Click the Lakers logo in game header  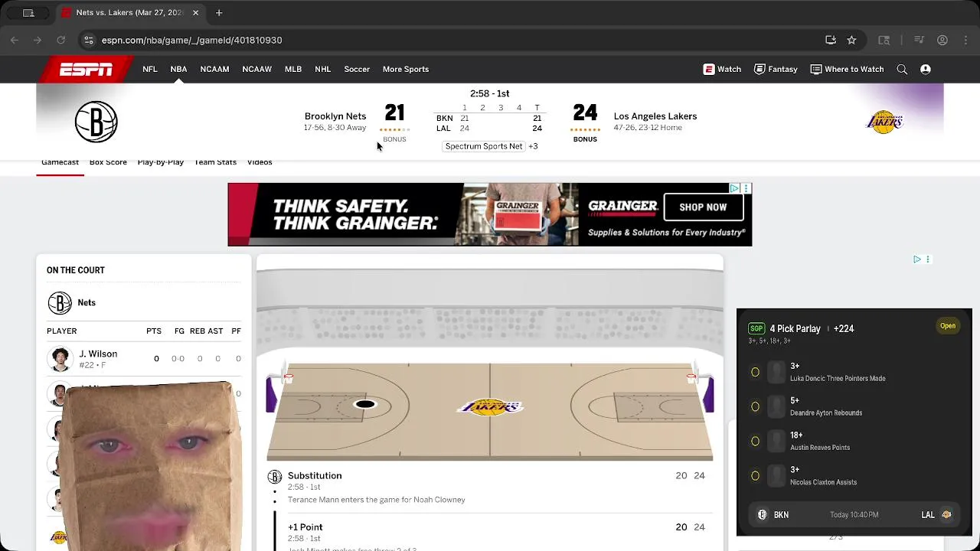click(884, 122)
